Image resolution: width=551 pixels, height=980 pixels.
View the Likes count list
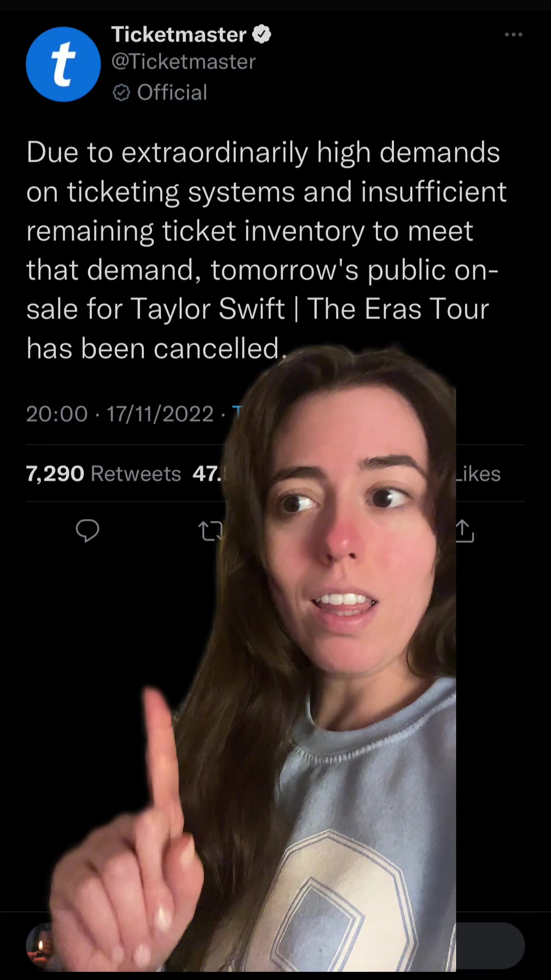[478, 474]
